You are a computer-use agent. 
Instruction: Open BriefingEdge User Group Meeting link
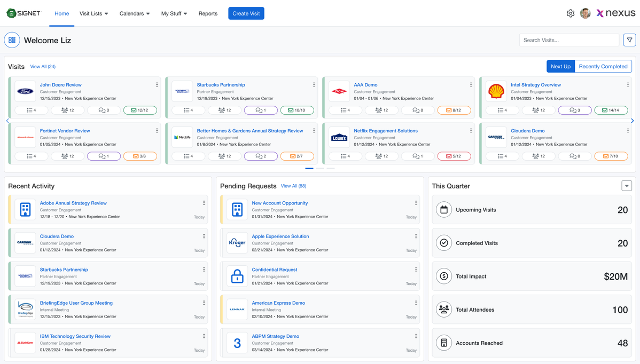(76, 303)
